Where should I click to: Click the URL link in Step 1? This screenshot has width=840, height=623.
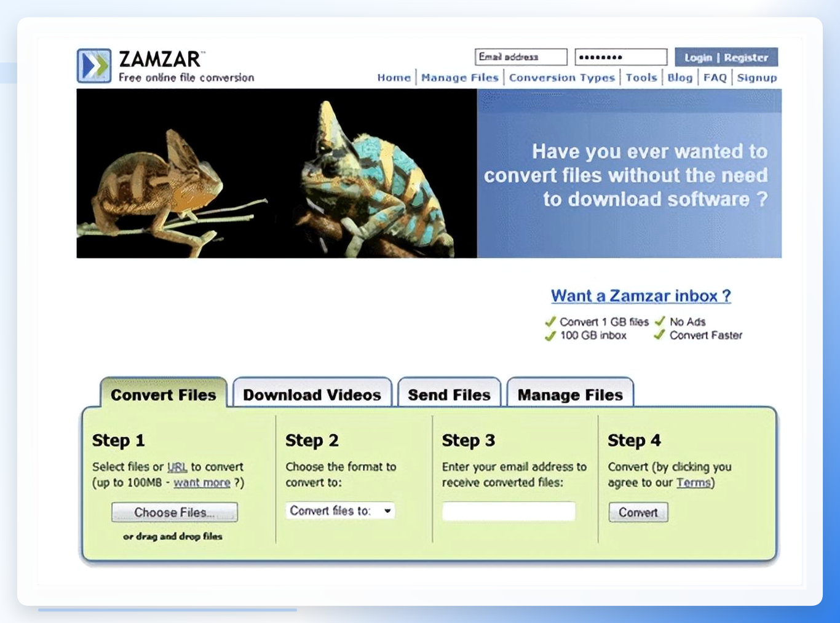(x=177, y=467)
